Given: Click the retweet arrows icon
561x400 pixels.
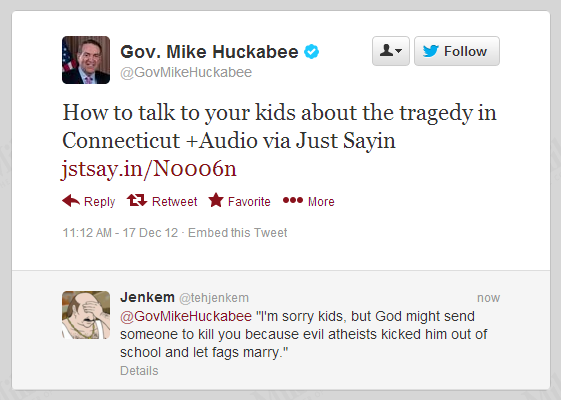Looking at the screenshot, I should tap(137, 200).
